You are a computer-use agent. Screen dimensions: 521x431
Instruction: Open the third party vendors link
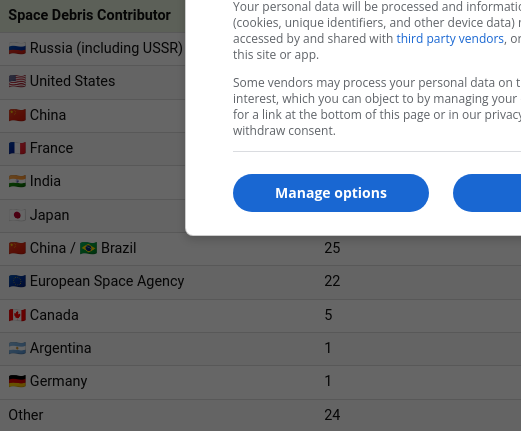point(450,39)
